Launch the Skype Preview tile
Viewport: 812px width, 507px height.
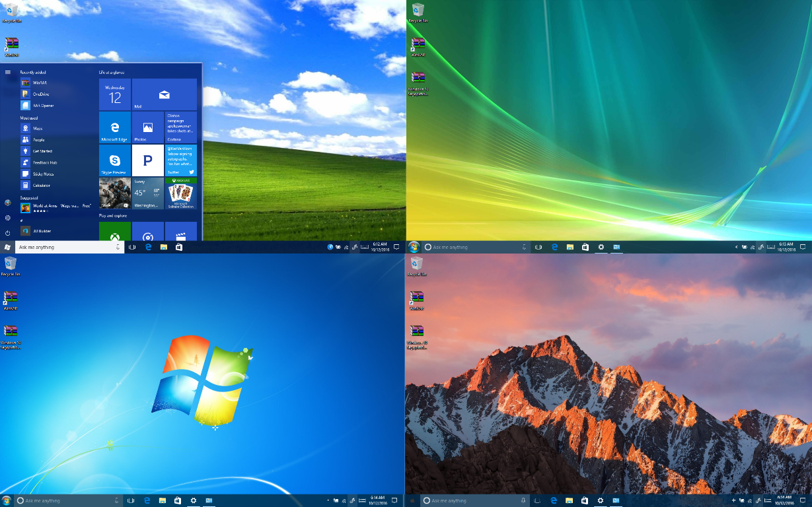(115, 160)
